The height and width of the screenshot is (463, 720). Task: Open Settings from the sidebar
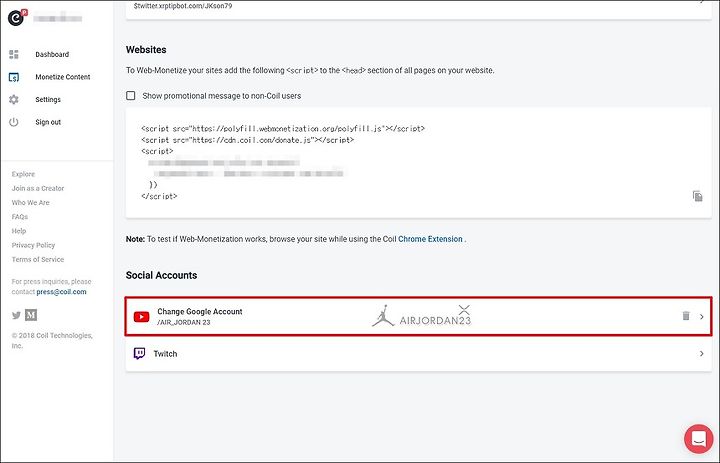48,99
